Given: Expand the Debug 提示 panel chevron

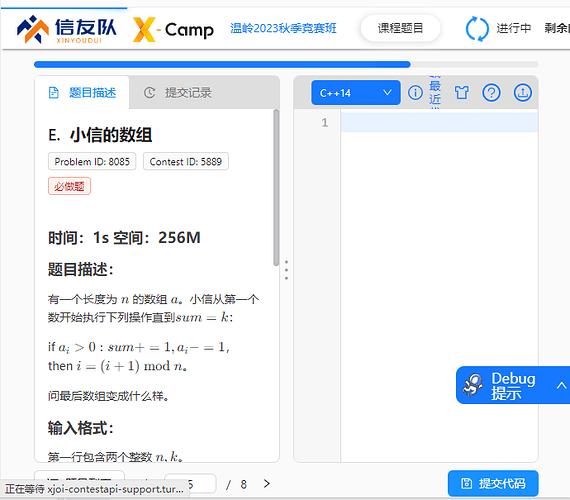Looking at the screenshot, I should [561, 385].
